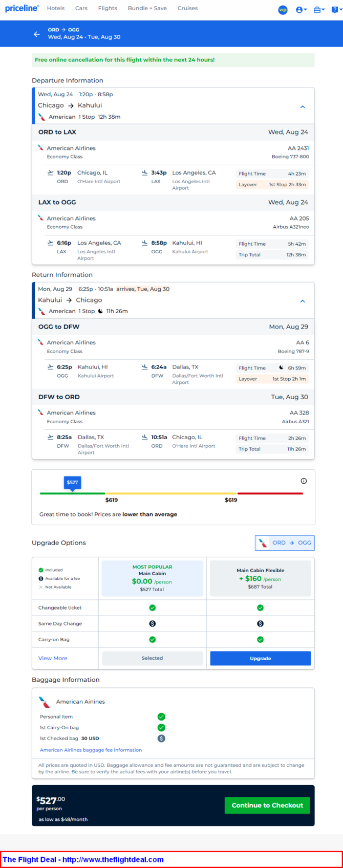
Task: Click the price graph info icon
Action: 304,481
